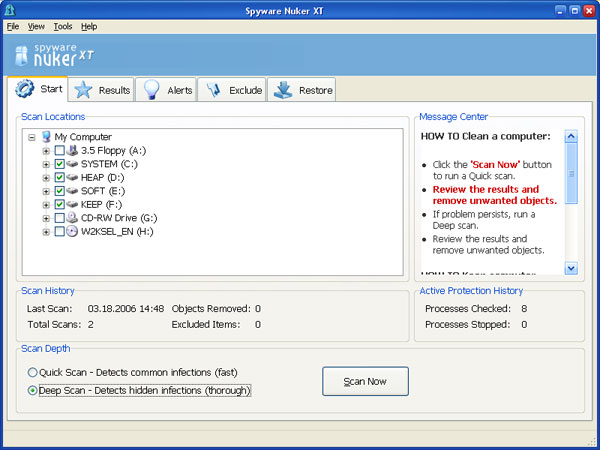Viewport: 600px width, 450px height.
Task: Check the CD-RW Drive (G:) checkbox
Action: (x=59, y=218)
